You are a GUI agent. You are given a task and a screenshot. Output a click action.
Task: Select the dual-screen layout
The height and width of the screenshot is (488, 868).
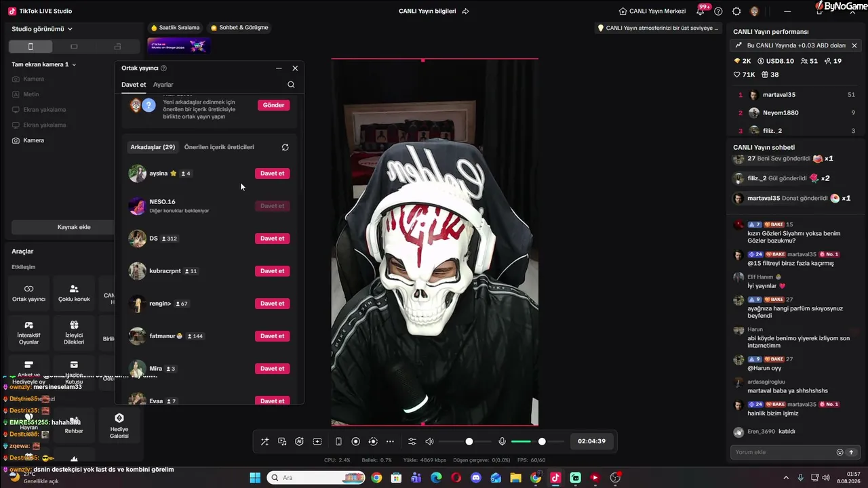coord(117,46)
